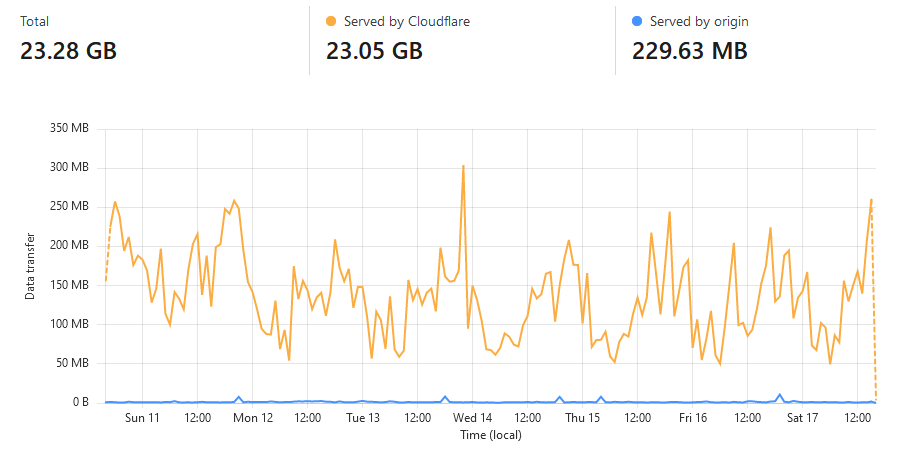Click the Tue 13 date label
Viewport: 917px width, 454px height.
click(362, 417)
